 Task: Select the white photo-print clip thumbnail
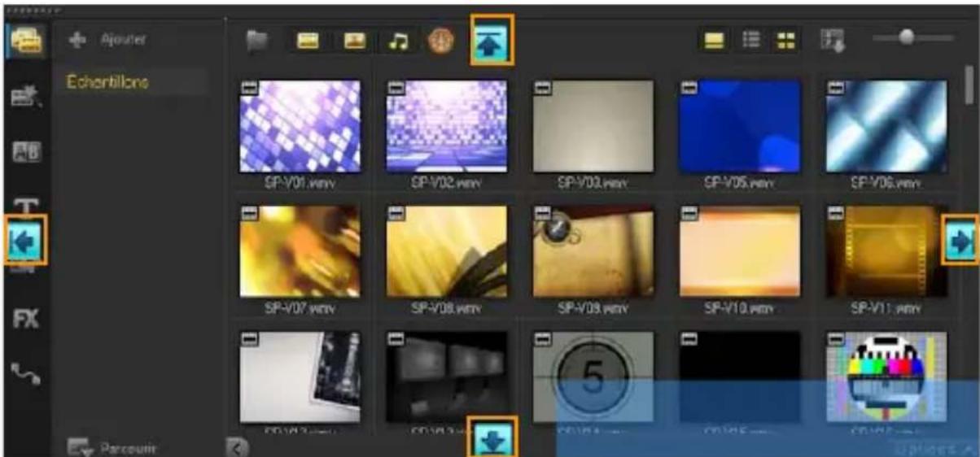(300, 376)
